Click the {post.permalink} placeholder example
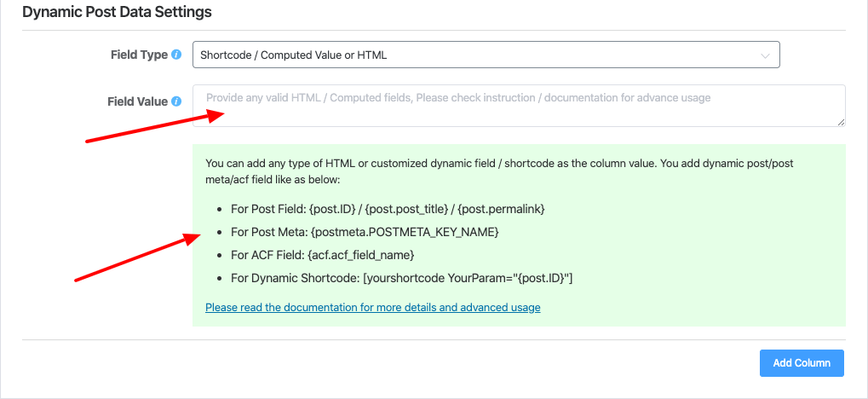Viewport: 868px width, 399px height. click(501, 209)
